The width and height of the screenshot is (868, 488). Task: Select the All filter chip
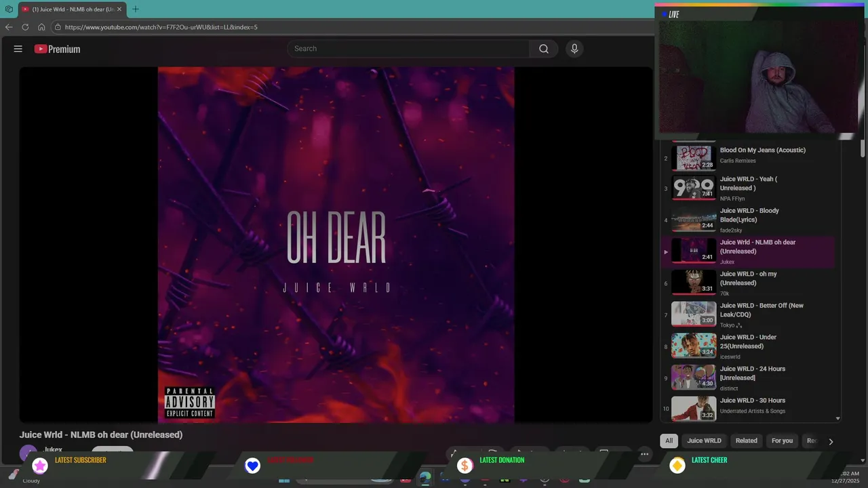669,441
